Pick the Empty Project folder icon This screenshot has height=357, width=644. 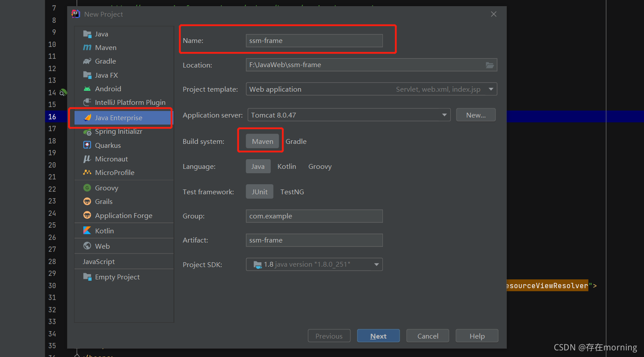click(x=87, y=277)
